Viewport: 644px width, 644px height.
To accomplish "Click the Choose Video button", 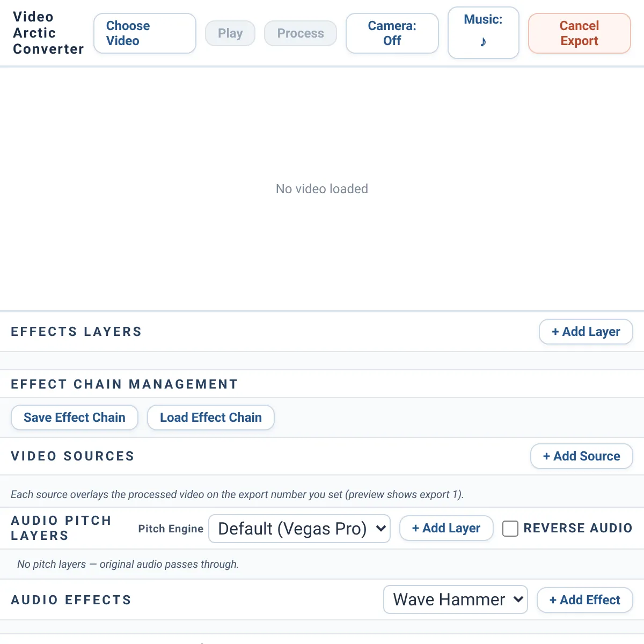I will 145,33.
